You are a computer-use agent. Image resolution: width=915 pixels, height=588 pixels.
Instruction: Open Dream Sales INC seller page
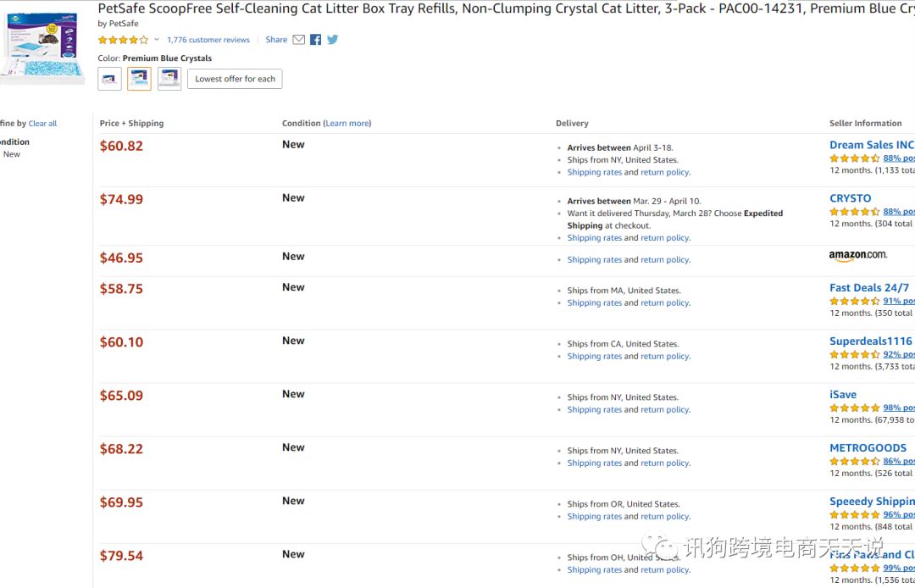872,145
